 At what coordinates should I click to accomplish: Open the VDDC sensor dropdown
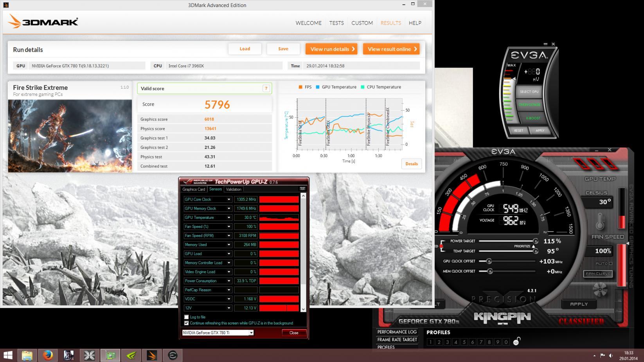coord(229,299)
